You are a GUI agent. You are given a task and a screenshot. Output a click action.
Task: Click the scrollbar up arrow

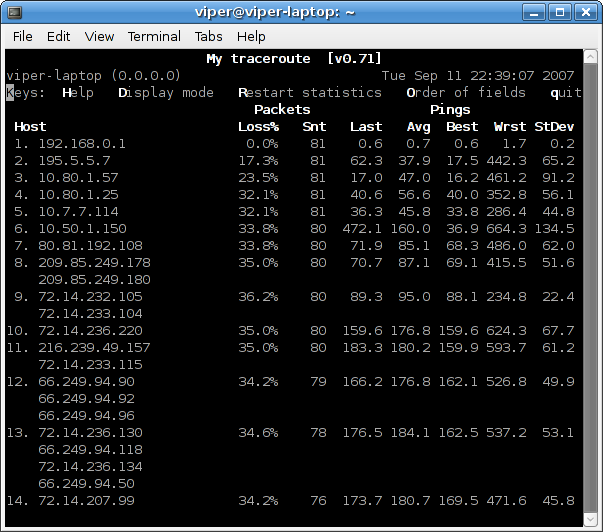590,57
